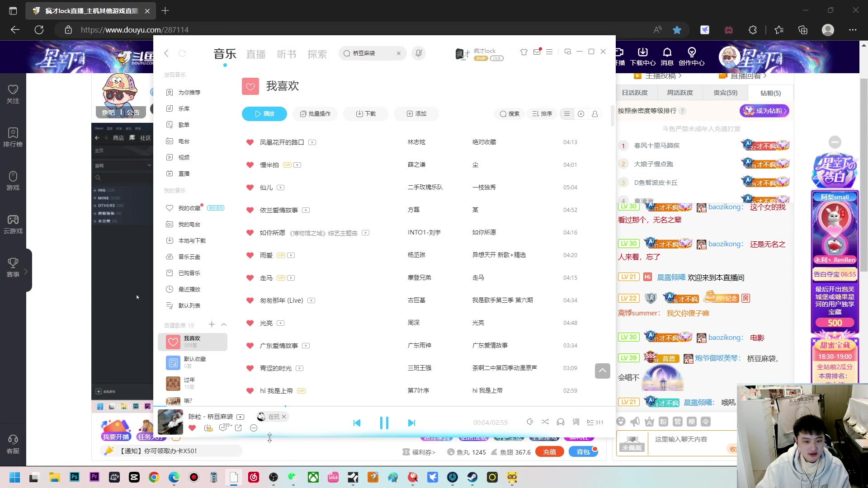Screen dimensions: 868x488
Task: Open 云游戏 in Douyu sidebar
Action: (x=13, y=224)
